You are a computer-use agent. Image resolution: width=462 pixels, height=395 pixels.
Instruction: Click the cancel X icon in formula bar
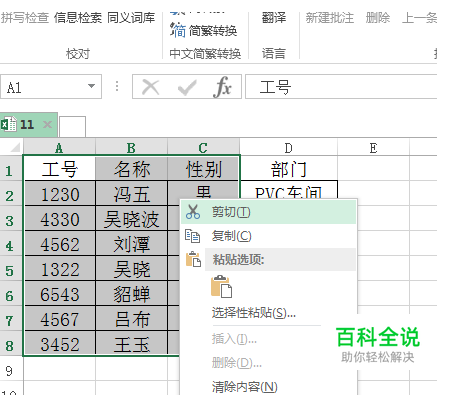(150, 87)
